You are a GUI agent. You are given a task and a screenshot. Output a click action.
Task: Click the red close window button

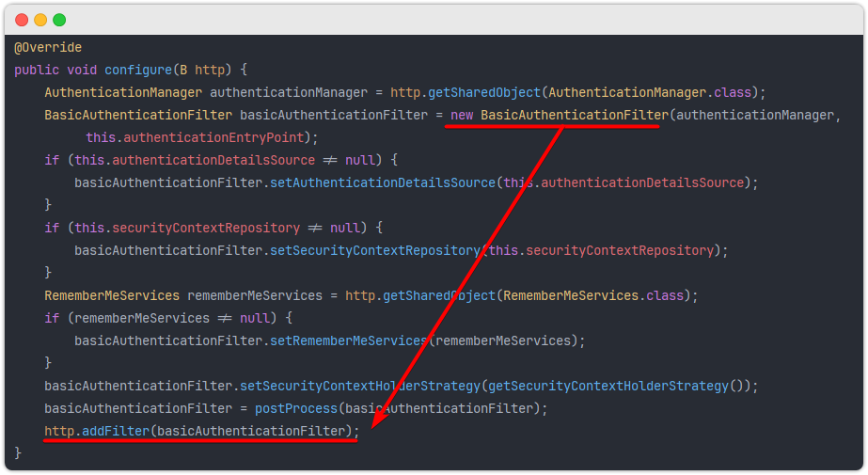[x=22, y=21]
